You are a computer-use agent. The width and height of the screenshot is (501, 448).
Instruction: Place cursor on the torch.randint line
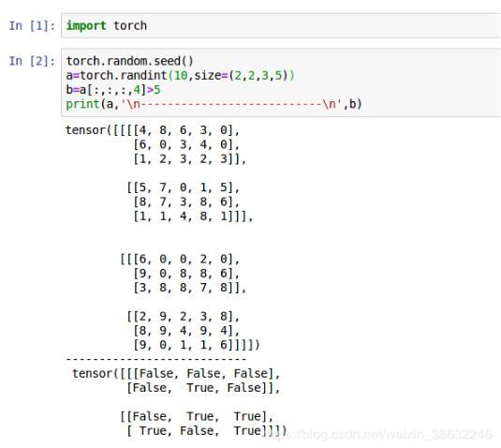coord(180,76)
